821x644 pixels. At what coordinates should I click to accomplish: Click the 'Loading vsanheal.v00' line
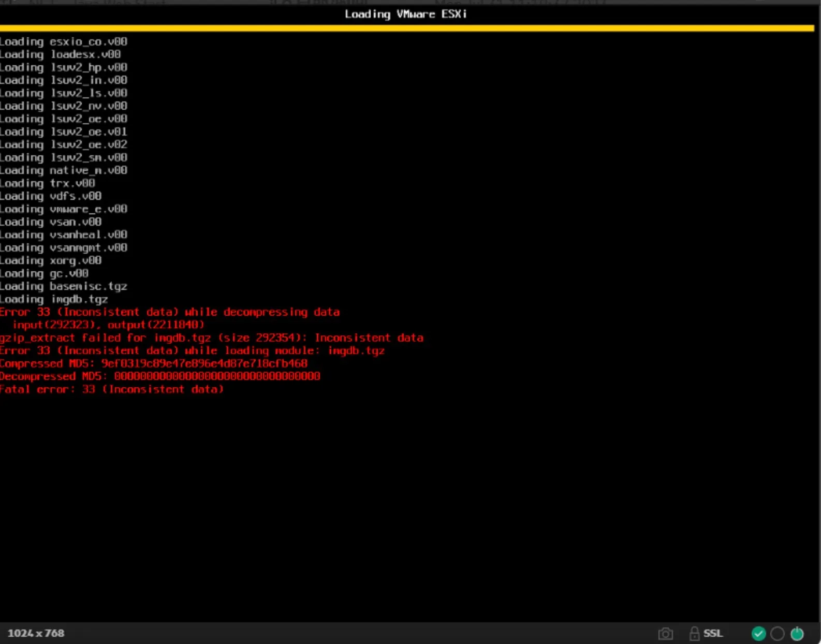(64, 235)
